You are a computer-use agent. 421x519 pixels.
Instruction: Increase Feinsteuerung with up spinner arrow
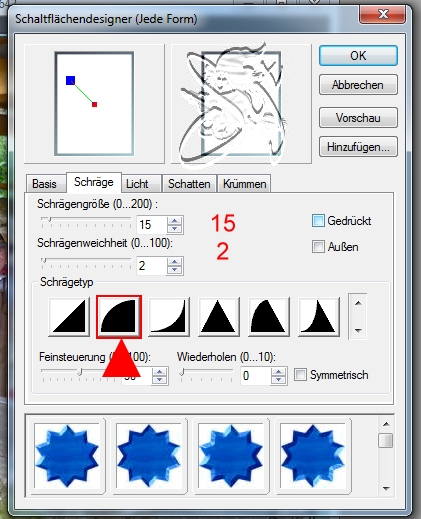[159, 372]
